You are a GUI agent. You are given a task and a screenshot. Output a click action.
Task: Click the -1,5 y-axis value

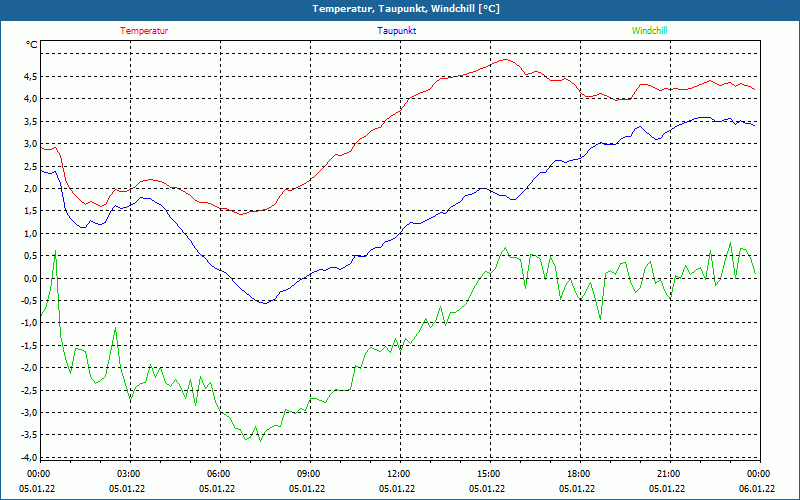[29, 345]
